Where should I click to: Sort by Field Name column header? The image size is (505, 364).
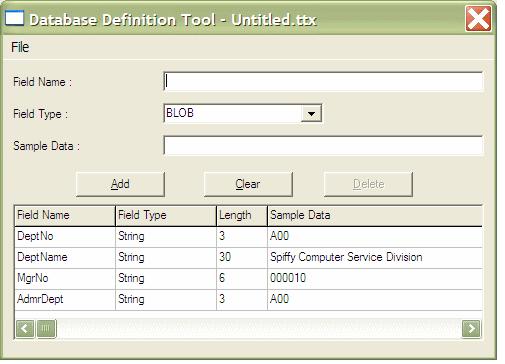65,216
